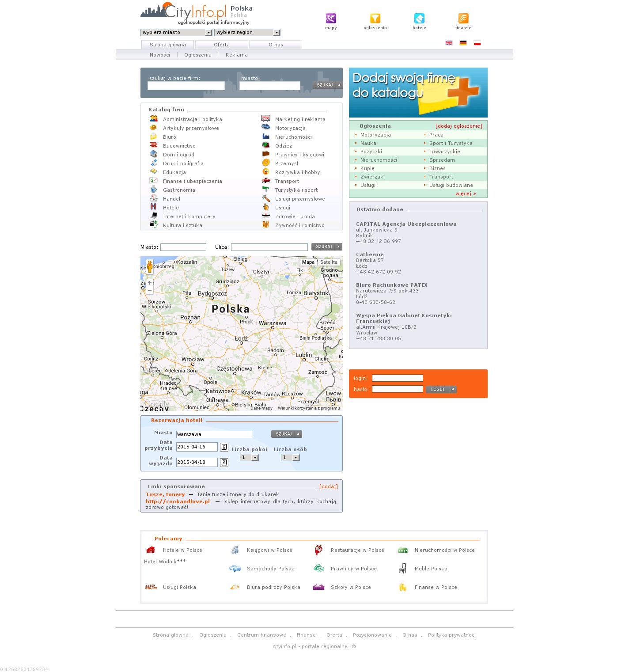The height and width of the screenshot is (672, 629).
Task: Open the Liczba osób dropdown
Action: pos(290,458)
